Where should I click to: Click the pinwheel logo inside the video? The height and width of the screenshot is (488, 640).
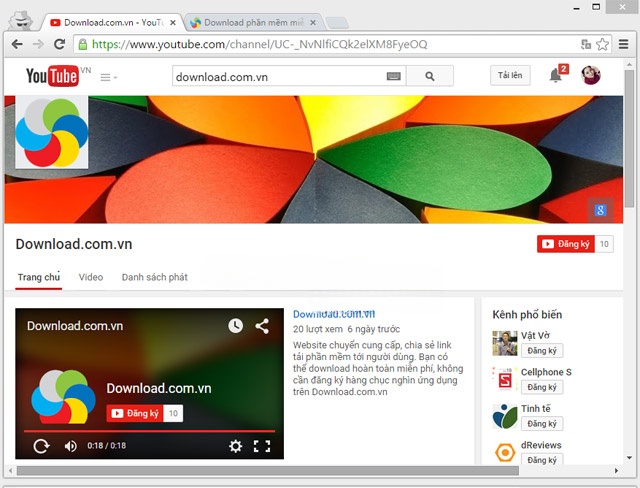pos(63,397)
